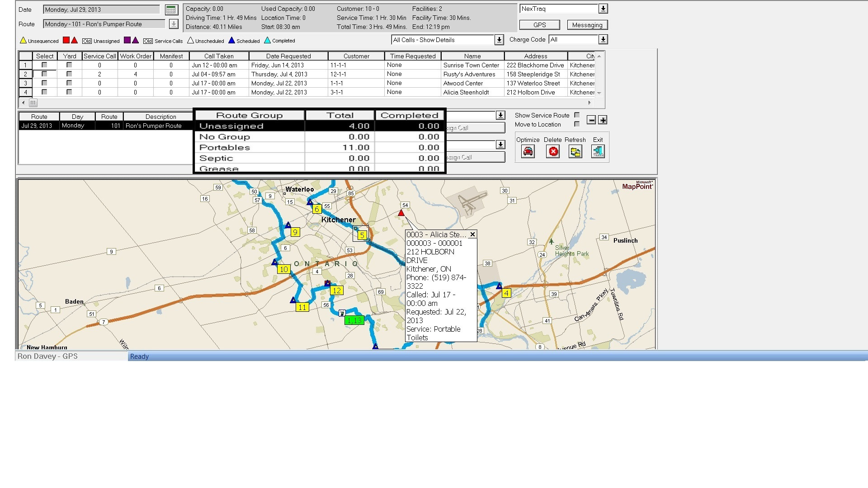The image size is (868, 488).
Task: Toggle Move to Location checkbox
Action: click(x=577, y=124)
